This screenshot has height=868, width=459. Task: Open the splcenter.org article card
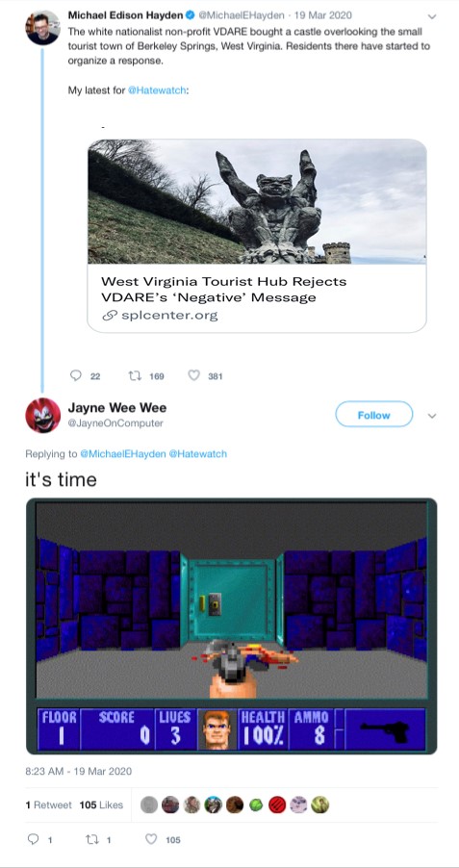point(257,236)
